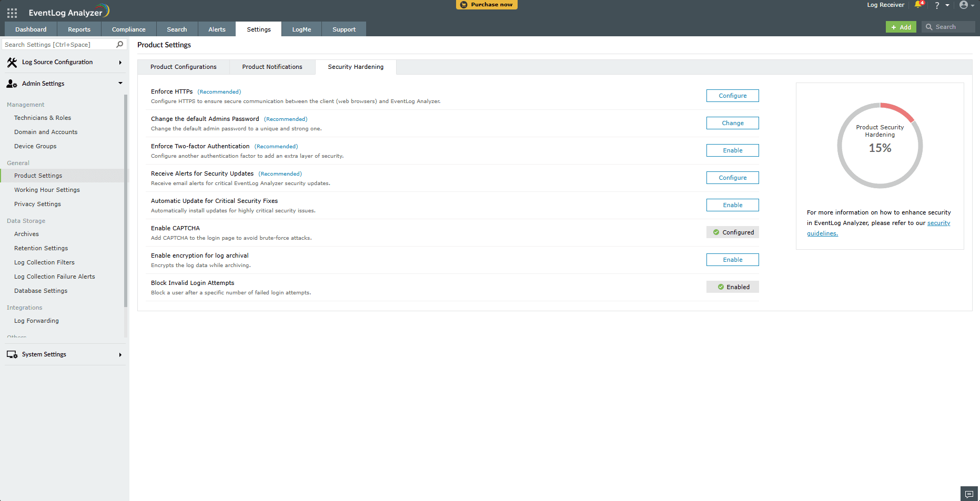Open Log Collection Filters
The height and width of the screenshot is (501, 980).
click(x=44, y=262)
